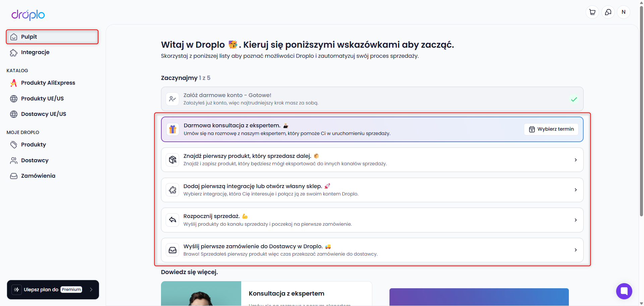This screenshot has width=644, height=306.
Task: Click the Premium badge label
Action: (71, 290)
